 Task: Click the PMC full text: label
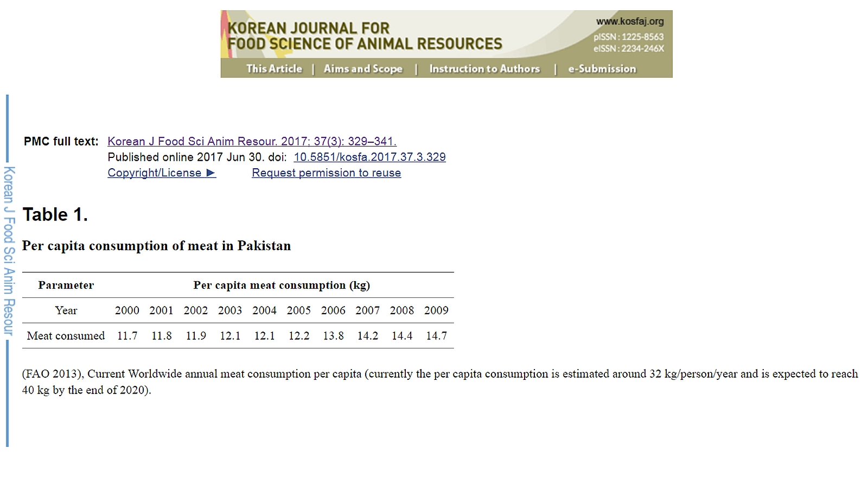(61, 142)
